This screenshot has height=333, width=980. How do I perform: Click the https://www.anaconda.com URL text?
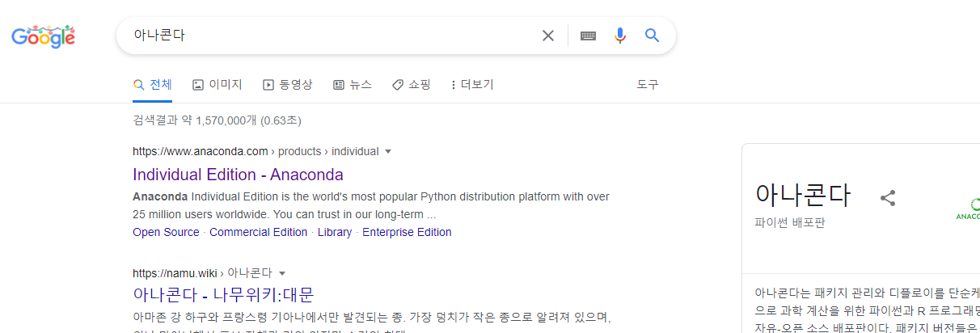(x=200, y=151)
